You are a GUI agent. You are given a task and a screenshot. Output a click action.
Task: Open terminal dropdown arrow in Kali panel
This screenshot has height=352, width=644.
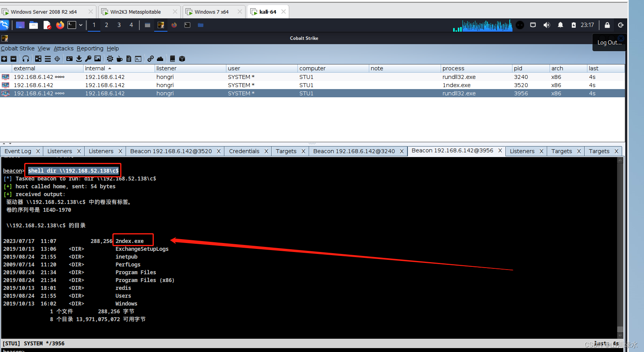[x=81, y=25]
